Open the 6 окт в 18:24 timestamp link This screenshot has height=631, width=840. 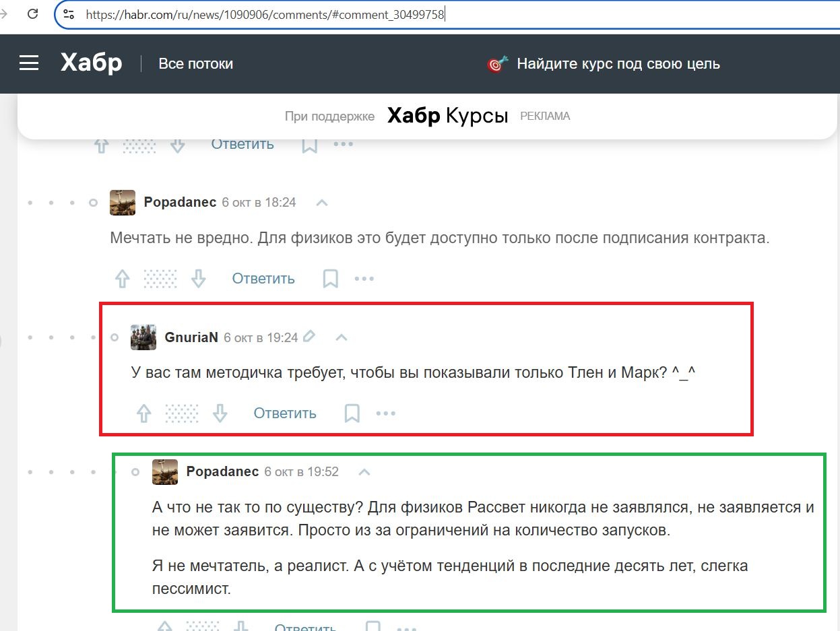point(259,202)
